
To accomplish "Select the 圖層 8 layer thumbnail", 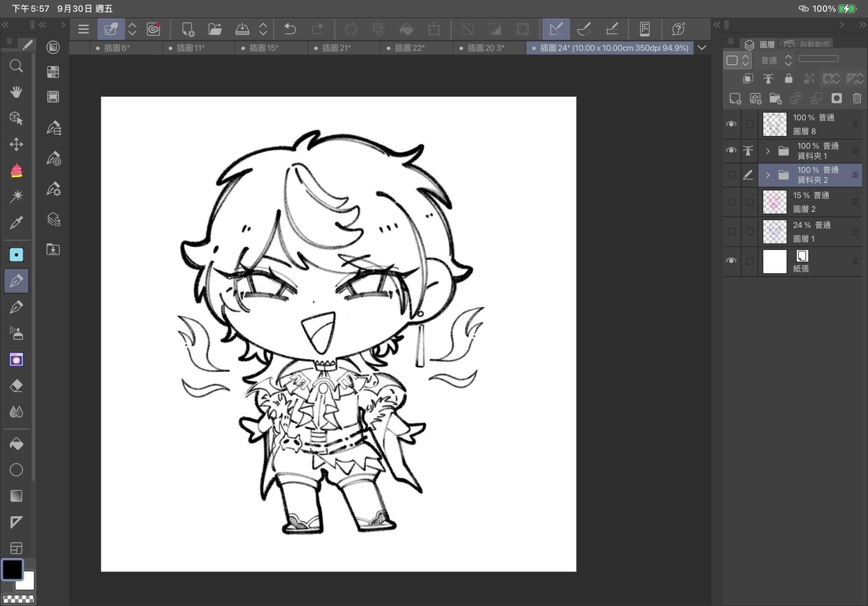I will click(774, 124).
